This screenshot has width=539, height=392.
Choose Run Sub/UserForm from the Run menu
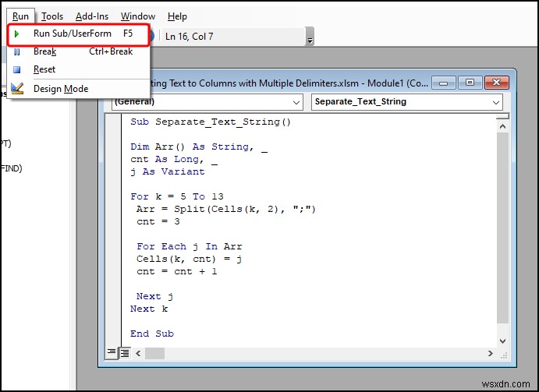point(78,34)
